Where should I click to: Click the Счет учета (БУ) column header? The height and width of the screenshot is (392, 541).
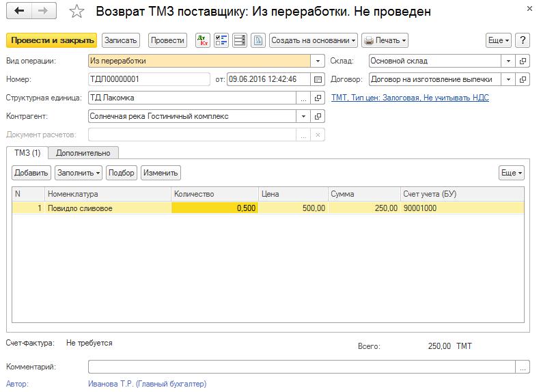point(462,194)
